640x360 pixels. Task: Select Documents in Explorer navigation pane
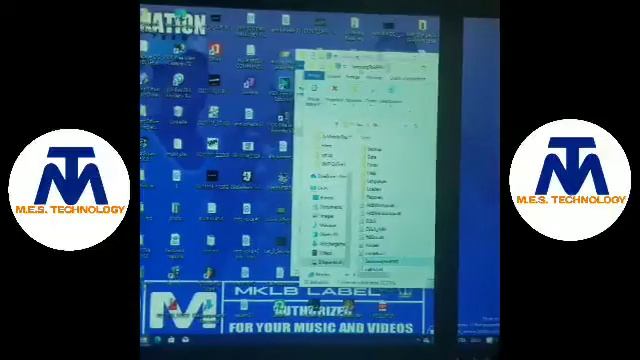coord(328,207)
